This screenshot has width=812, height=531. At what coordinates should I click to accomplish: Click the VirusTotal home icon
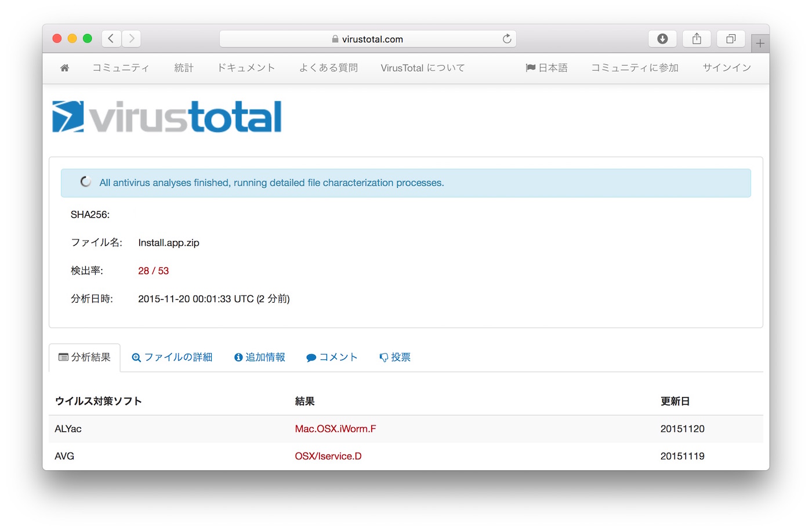65,68
